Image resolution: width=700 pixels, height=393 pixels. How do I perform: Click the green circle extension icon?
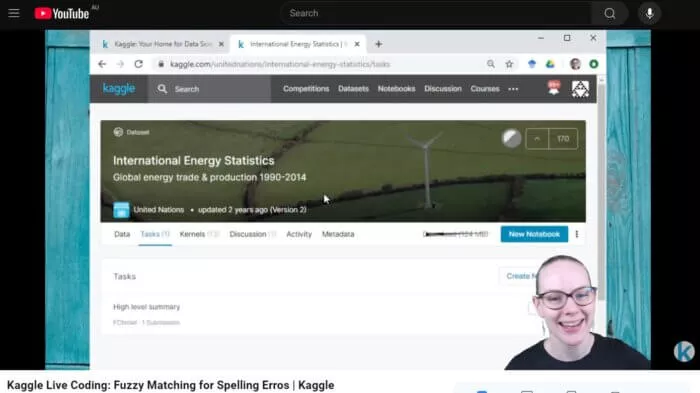pyautogui.click(x=593, y=64)
